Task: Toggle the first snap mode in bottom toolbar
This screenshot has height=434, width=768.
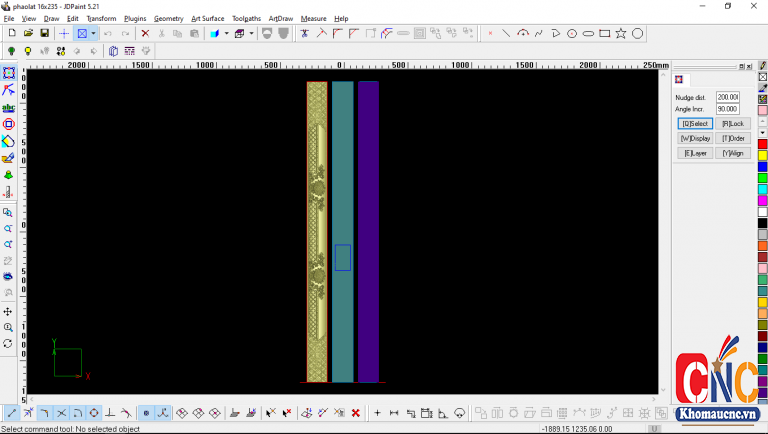Action: (x=11, y=412)
